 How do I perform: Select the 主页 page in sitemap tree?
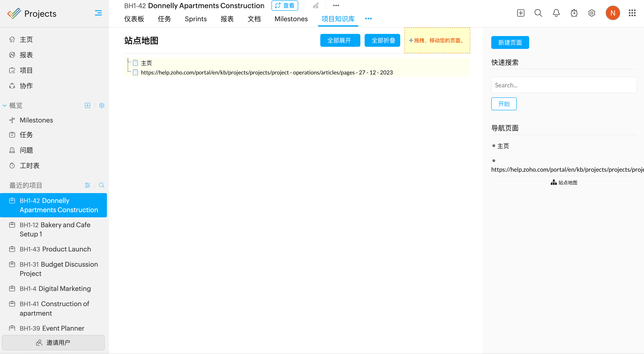coord(146,63)
